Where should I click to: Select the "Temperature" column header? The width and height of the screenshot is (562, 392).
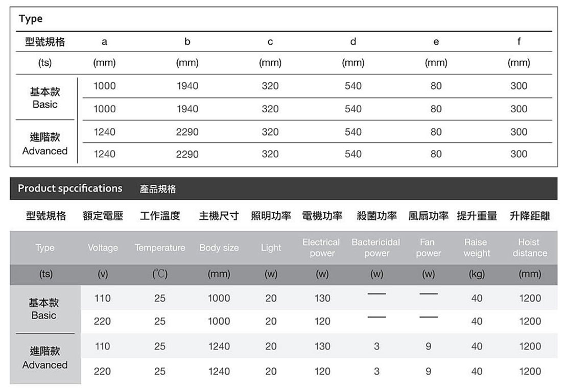point(160,248)
